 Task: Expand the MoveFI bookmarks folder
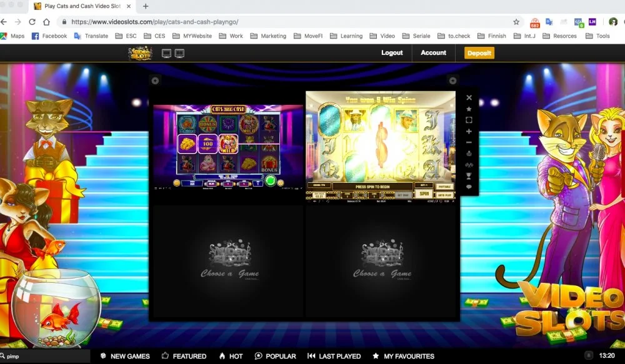click(x=308, y=36)
